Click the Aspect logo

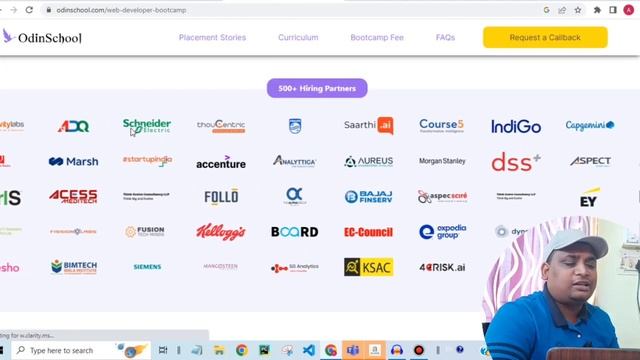(590, 161)
